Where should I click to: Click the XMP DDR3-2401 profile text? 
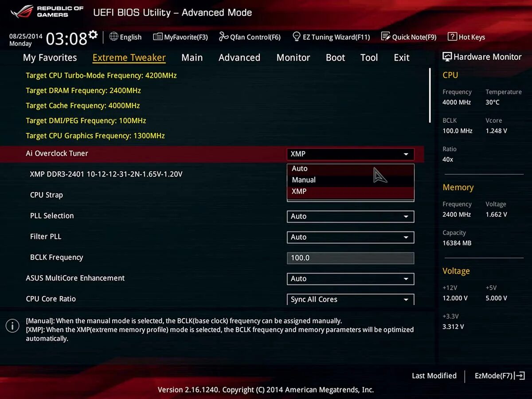click(106, 174)
